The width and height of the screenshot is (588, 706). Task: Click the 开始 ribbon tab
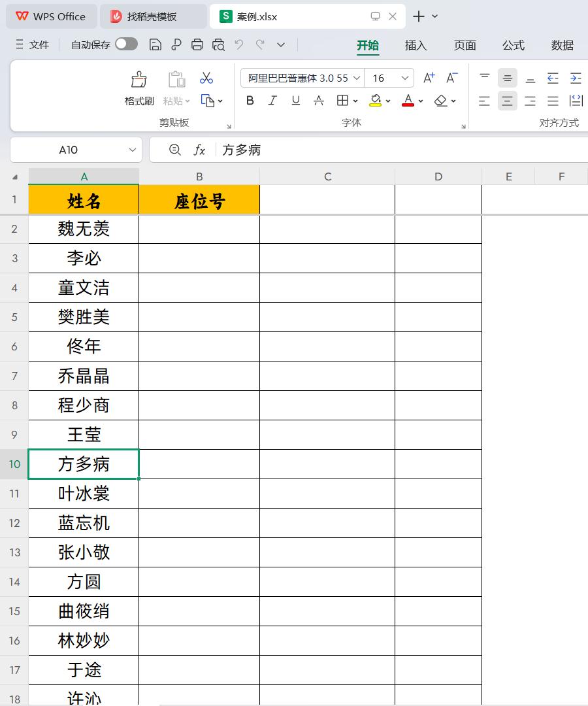368,45
